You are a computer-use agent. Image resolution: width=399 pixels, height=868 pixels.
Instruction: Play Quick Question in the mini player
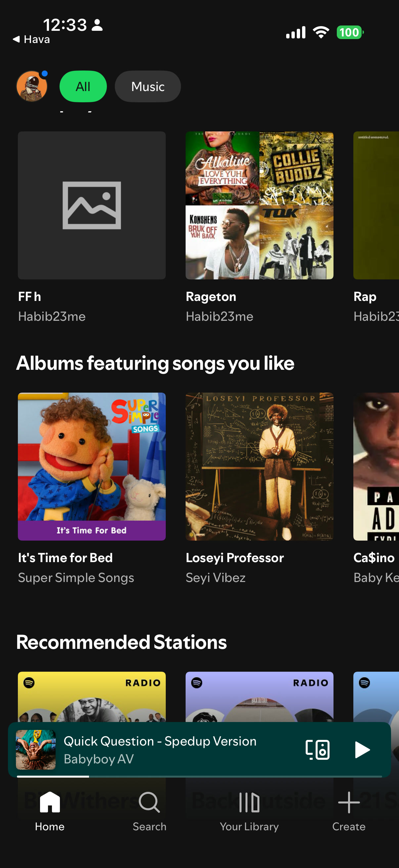click(362, 750)
